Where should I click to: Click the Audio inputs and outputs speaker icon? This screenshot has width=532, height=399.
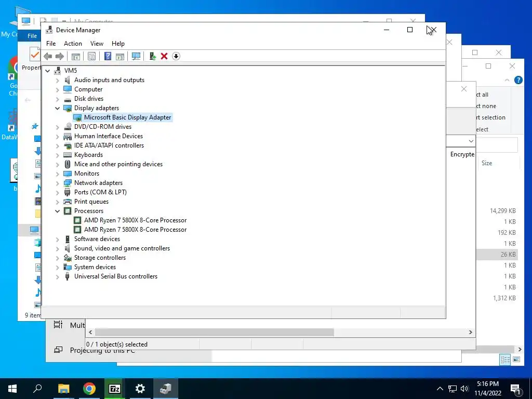coord(68,80)
